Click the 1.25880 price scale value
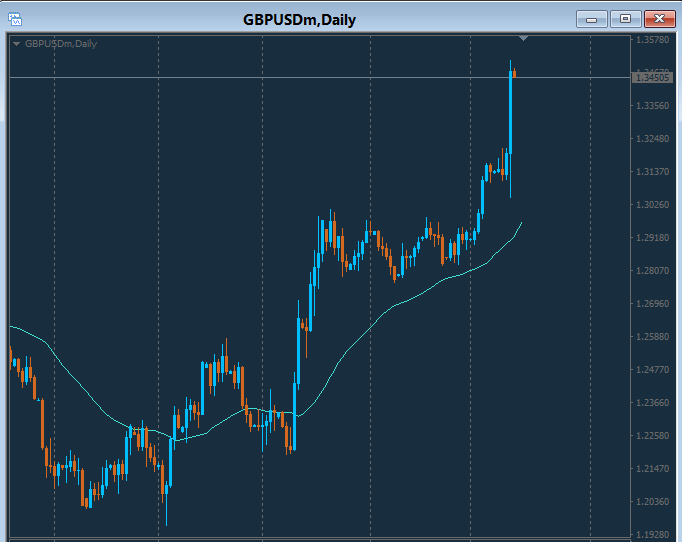 (652, 337)
